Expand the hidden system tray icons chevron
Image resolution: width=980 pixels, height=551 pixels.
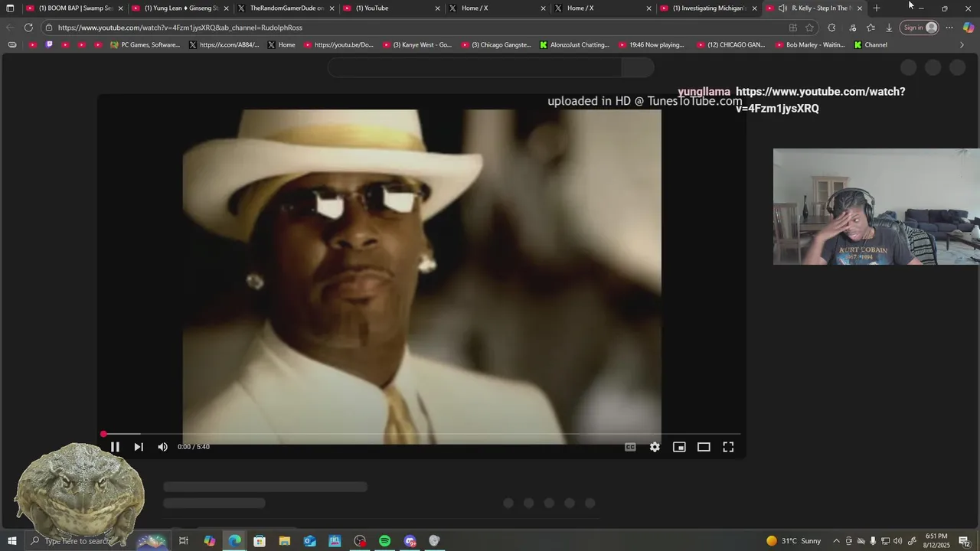(836, 541)
